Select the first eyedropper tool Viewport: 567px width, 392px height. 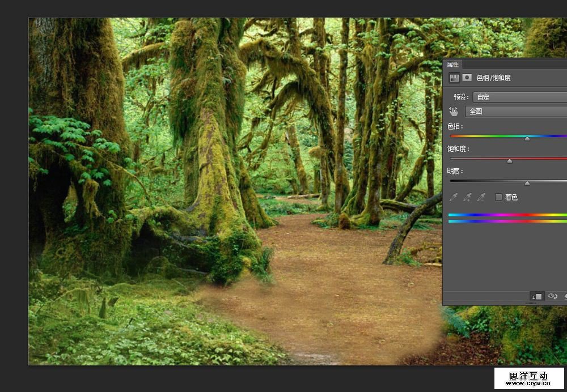454,197
